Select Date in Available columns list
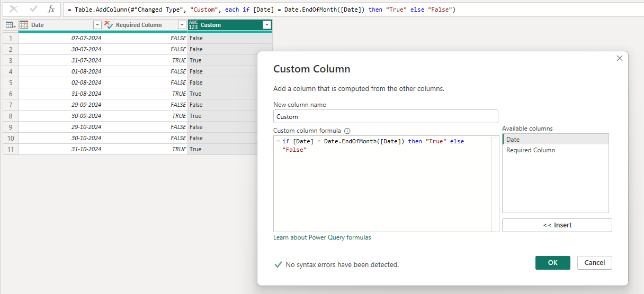644x294 pixels. click(556, 140)
